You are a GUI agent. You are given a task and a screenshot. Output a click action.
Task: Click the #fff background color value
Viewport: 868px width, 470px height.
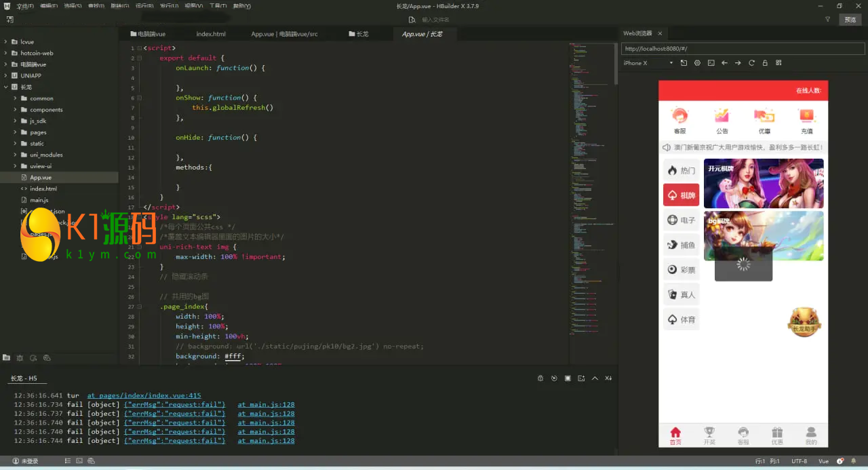pos(234,356)
